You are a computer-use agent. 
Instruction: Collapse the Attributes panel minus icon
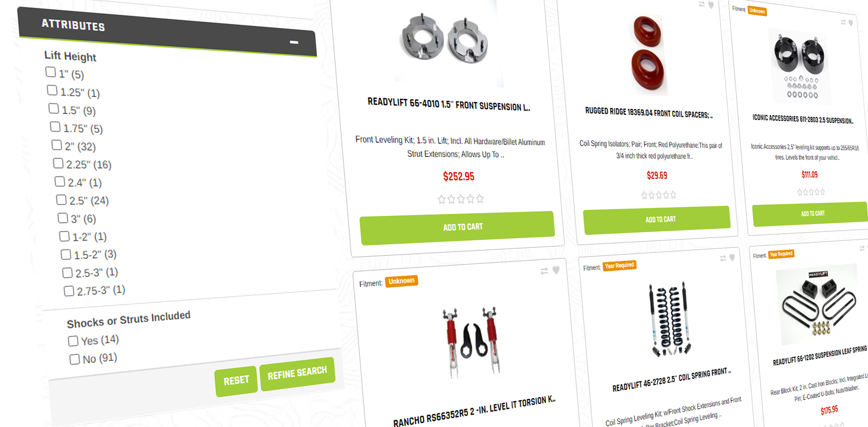(x=294, y=42)
